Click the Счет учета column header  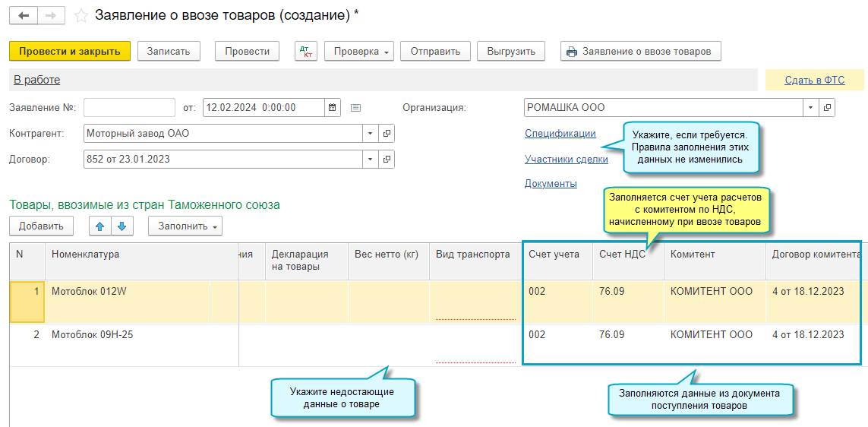pos(557,261)
